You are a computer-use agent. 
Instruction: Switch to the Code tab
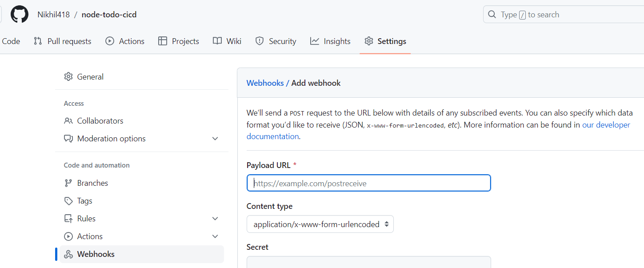click(11, 41)
